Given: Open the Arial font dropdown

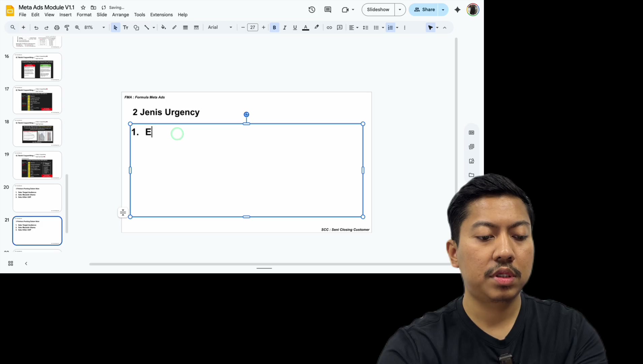Looking at the screenshot, I should (220, 28).
